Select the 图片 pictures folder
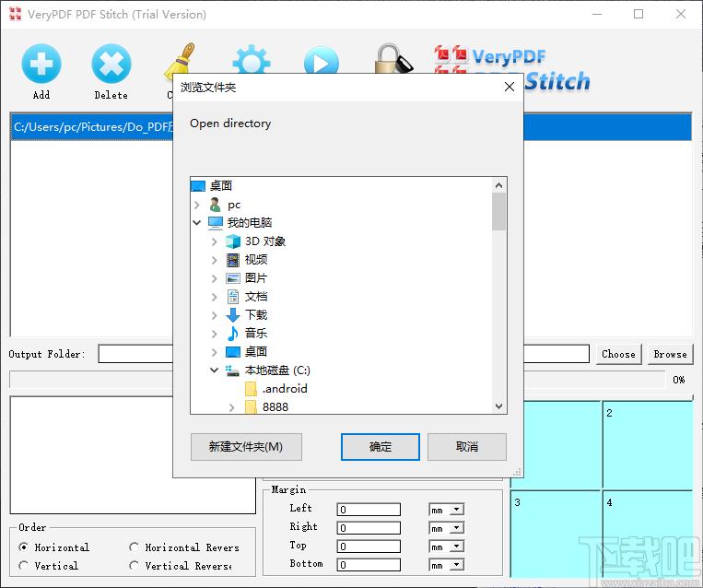The height and width of the screenshot is (588, 703). point(256,278)
